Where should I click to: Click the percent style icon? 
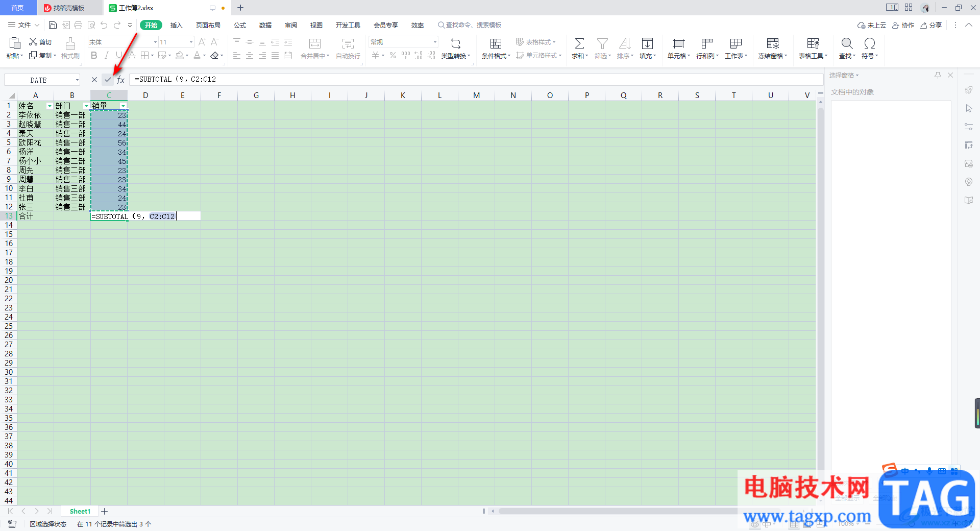393,55
